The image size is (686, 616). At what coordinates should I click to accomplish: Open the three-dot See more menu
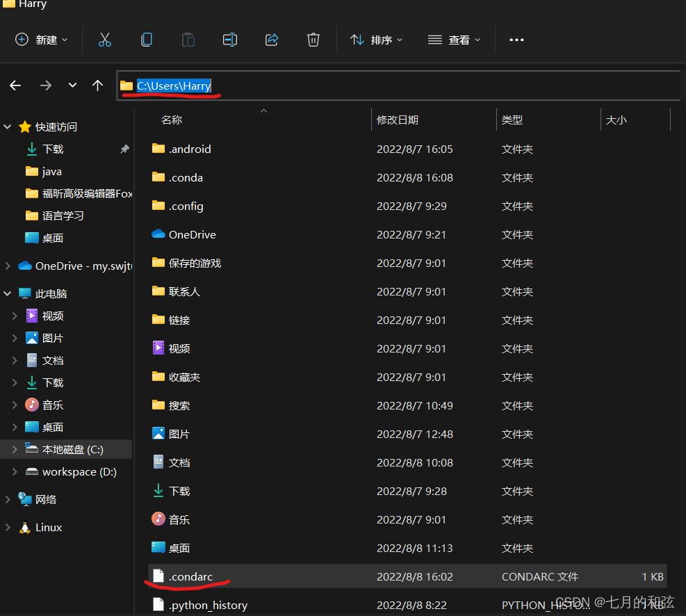tap(516, 40)
